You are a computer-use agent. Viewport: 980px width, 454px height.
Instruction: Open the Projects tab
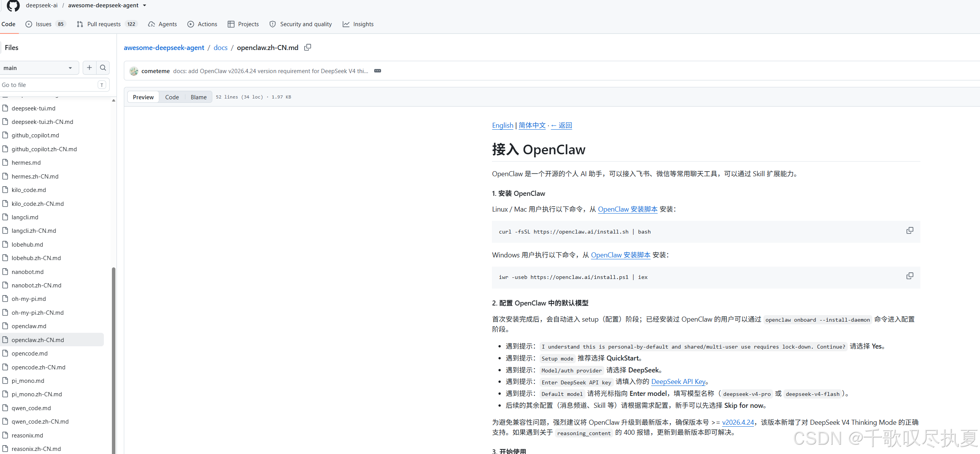tap(243, 24)
